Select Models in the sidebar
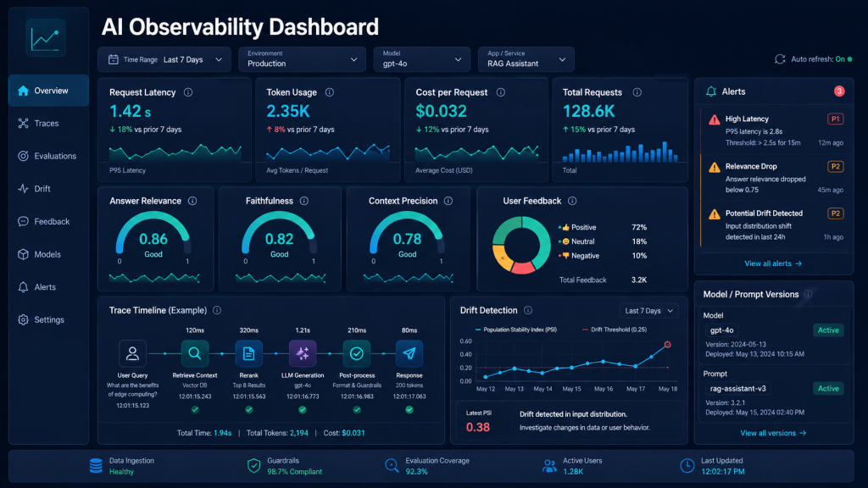This screenshot has height=488, width=868. click(x=39, y=254)
